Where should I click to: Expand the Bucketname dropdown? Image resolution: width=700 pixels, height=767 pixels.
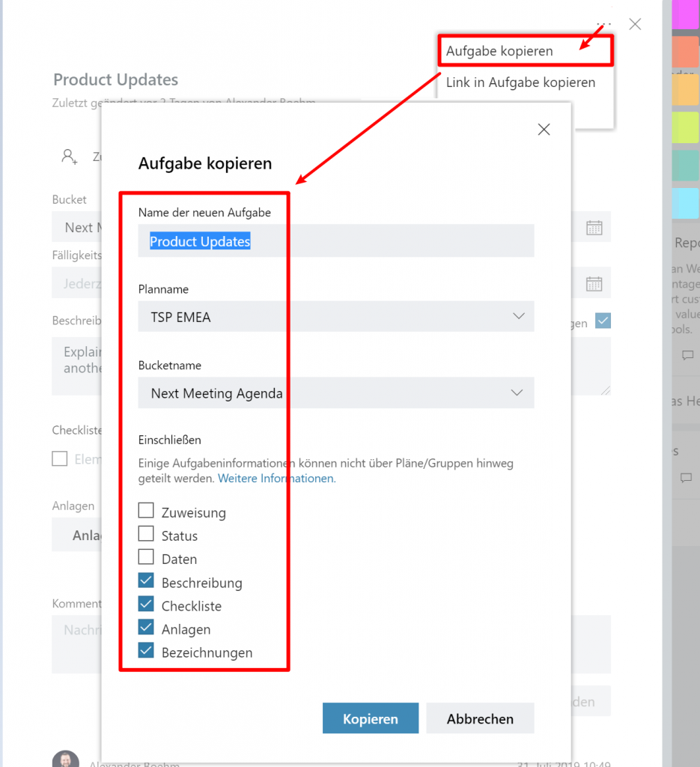pos(336,392)
